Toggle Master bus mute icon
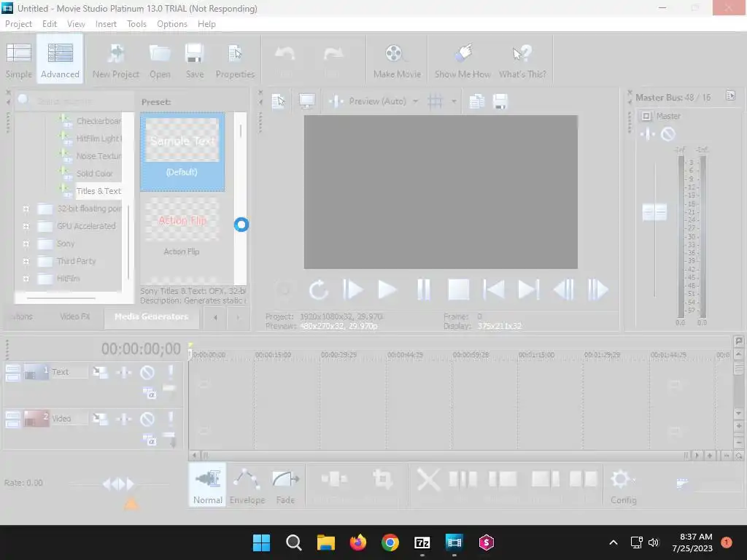The image size is (747, 560). [x=668, y=134]
